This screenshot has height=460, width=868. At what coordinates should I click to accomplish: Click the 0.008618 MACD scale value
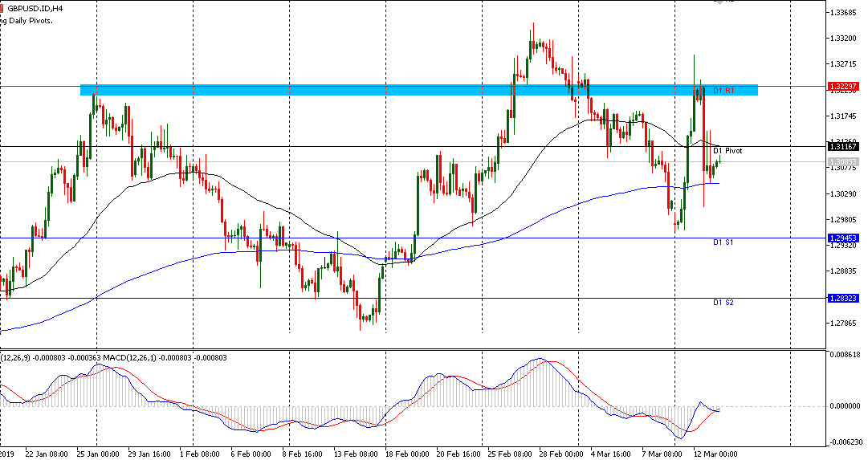point(846,354)
